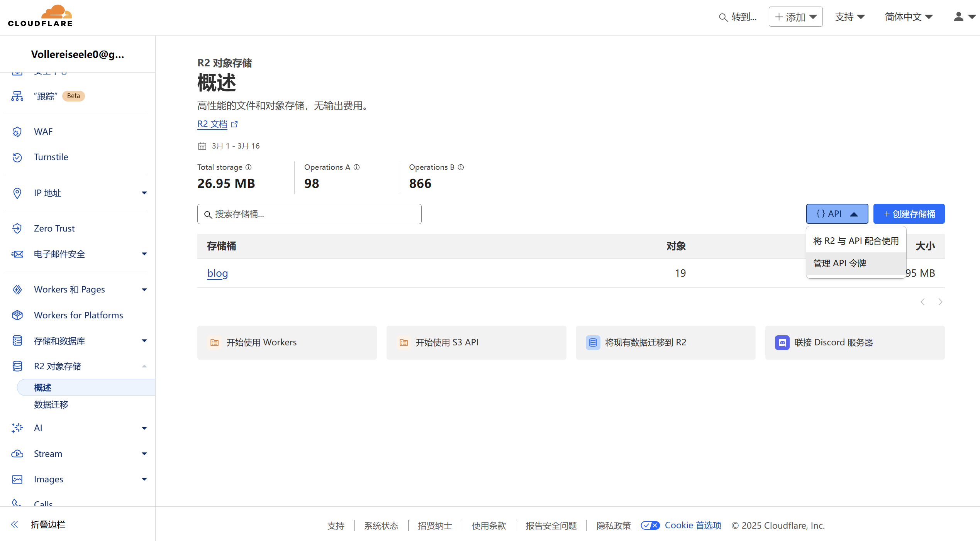Image resolution: width=980 pixels, height=541 pixels.
Task: Toggle the Cookie preferences switch icon
Action: pos(650,525)
